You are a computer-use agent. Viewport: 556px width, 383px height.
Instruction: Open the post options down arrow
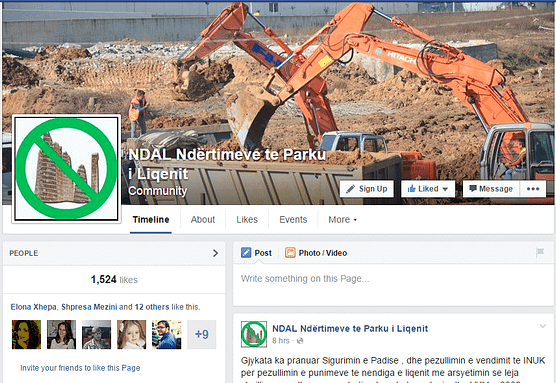coord(543,326)
